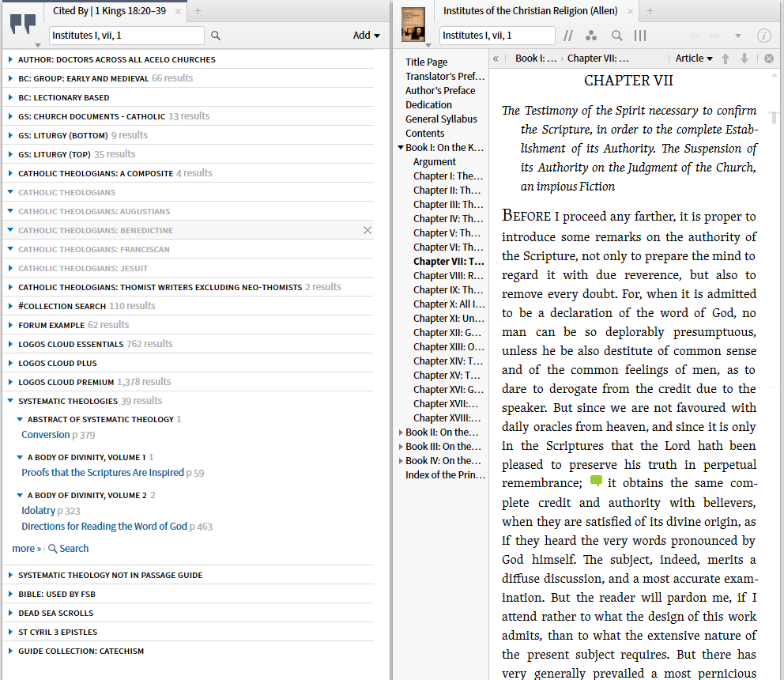Screen dimensions: 784x680
Task: Go to next article down arrow
Action: tap(744, 59)
